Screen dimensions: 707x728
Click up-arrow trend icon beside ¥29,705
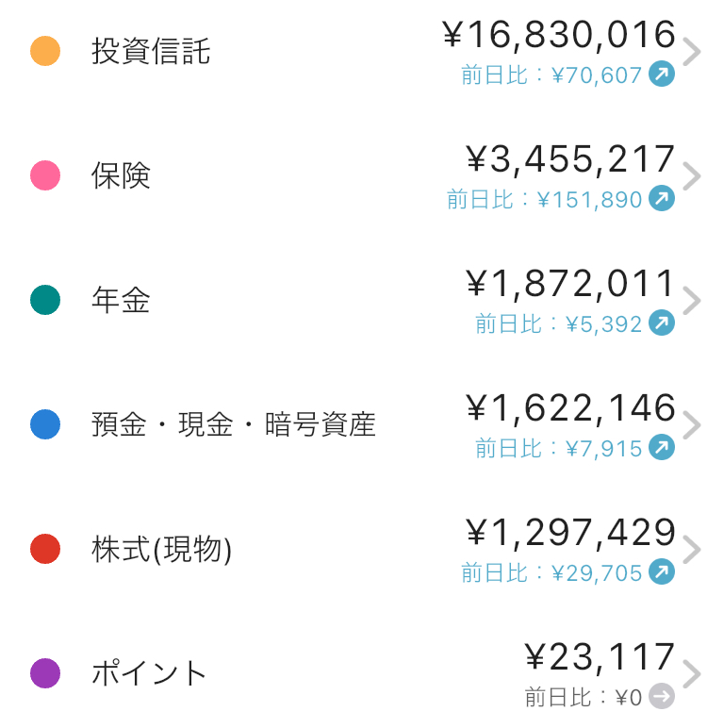point(662,571)
